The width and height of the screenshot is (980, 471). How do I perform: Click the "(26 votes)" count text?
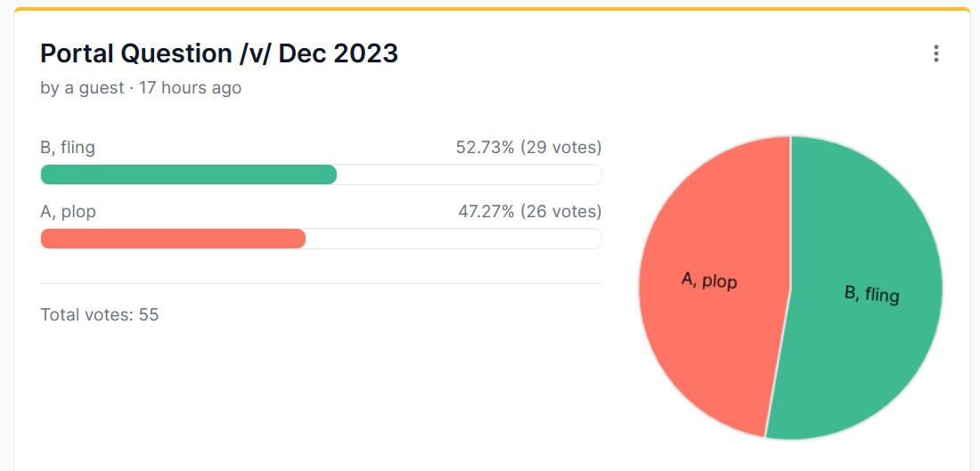[561, 212]
